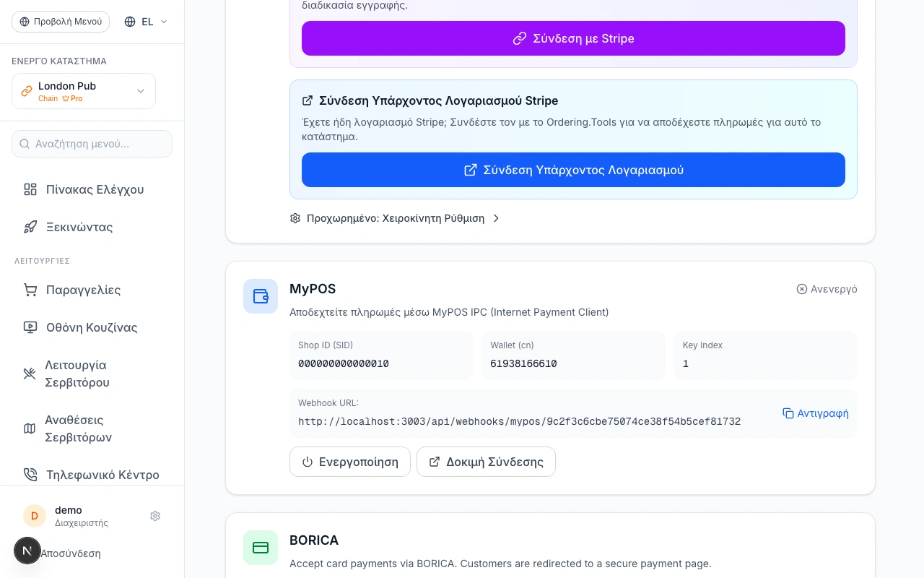Open Λειτουργία Σερβιτόρου in the sidebar
Image resolution: width=924 pixels, height=578 pixels.
click(x=92, y=374)
